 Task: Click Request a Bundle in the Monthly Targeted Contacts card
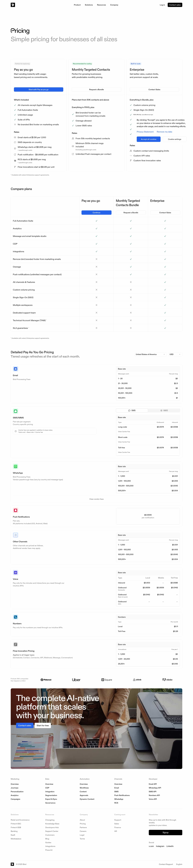pos(96,90)
